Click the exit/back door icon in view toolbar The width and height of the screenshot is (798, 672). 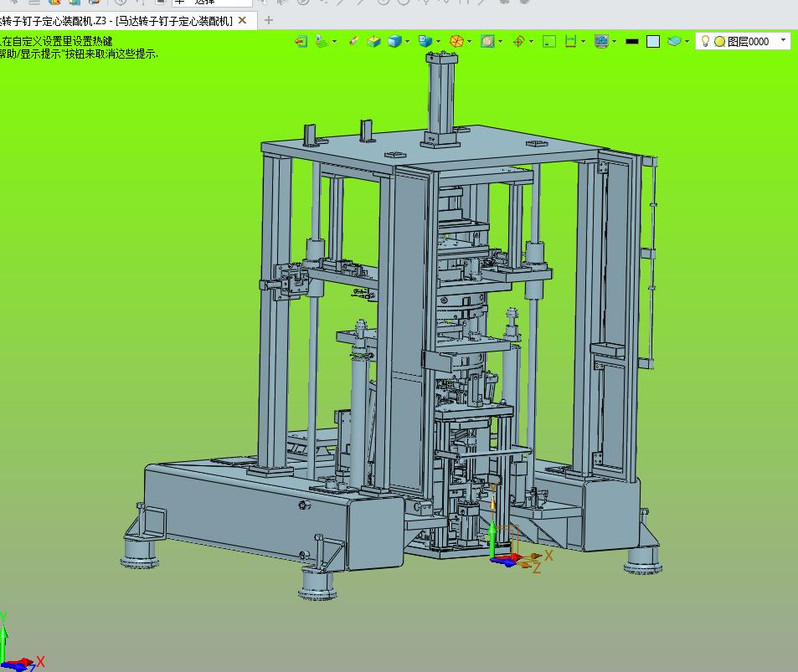(x=301, y=41)
